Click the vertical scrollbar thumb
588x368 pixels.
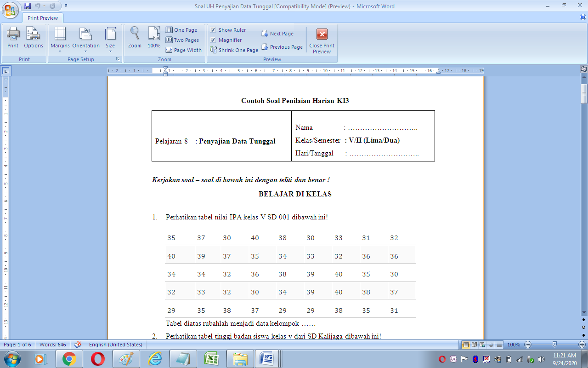[584, 94]
